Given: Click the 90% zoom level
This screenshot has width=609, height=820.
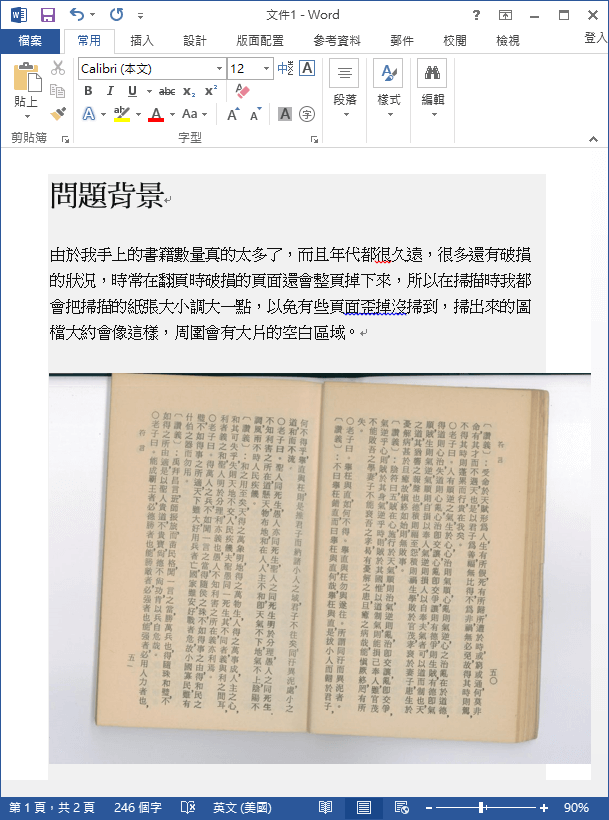Looking at the screenshot, I should pos(576,807).
